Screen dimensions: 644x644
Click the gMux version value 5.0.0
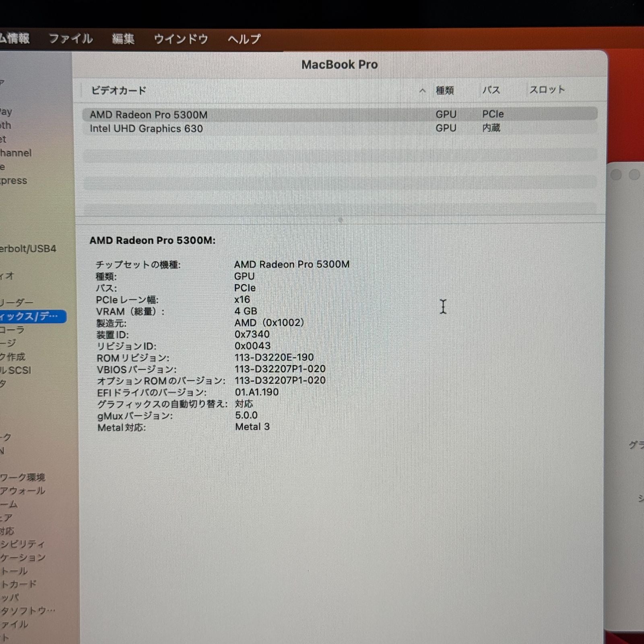point(246,415)
